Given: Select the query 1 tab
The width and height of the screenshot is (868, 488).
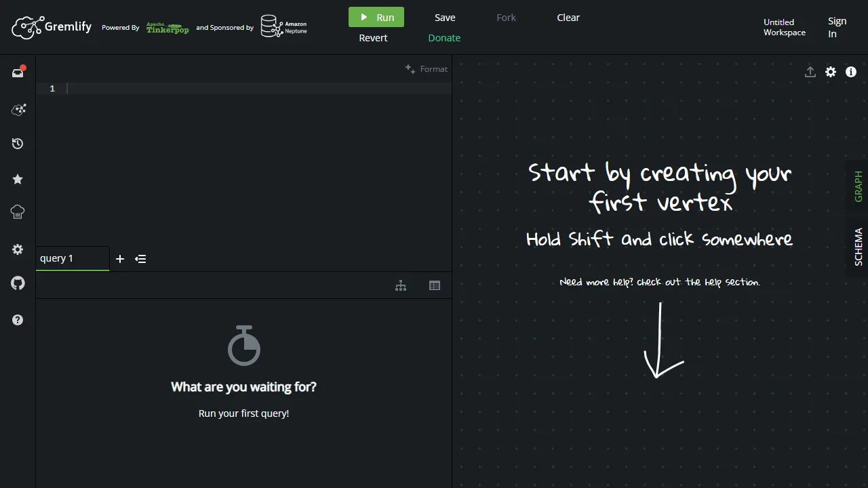Looking at the screenshot, I should (73, 258).
